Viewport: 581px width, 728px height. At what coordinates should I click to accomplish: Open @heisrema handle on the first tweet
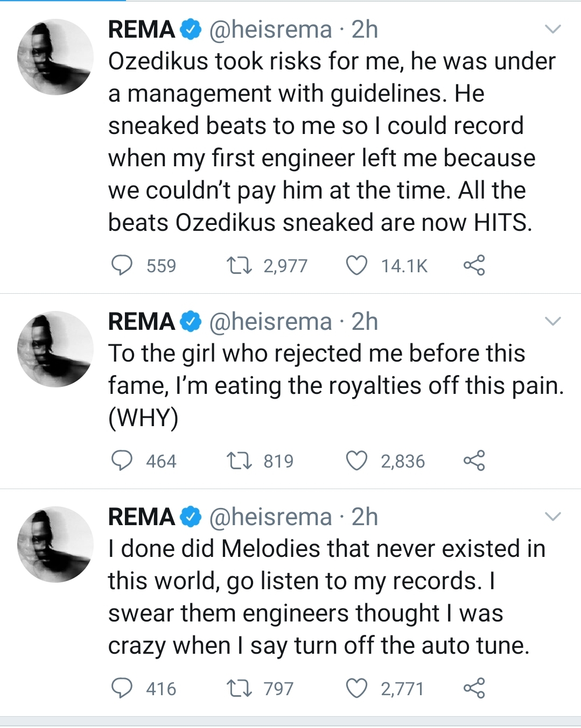tap(270, 30)
